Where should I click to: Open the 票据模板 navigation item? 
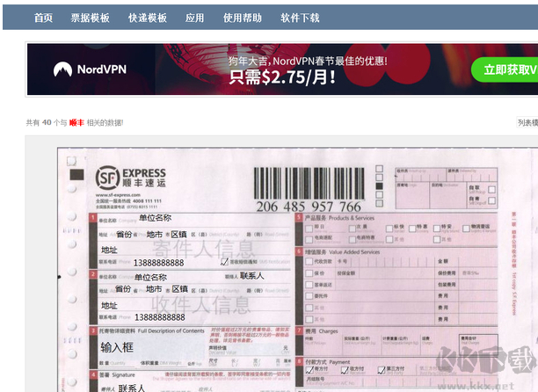(x=90, y=18)
